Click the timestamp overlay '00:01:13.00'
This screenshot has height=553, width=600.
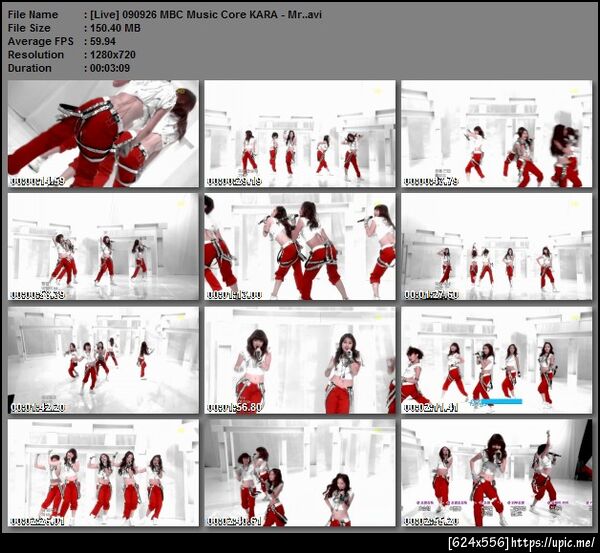(x=235, y=295)
